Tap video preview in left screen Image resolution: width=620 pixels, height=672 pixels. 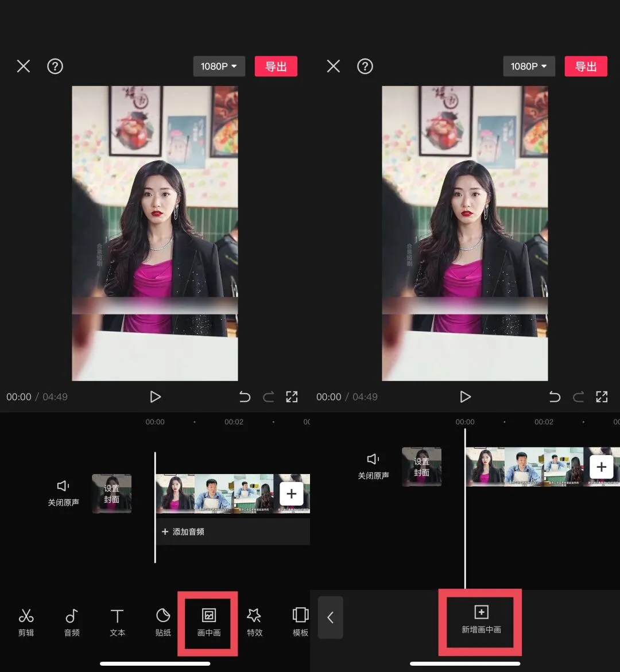point(155,234)
